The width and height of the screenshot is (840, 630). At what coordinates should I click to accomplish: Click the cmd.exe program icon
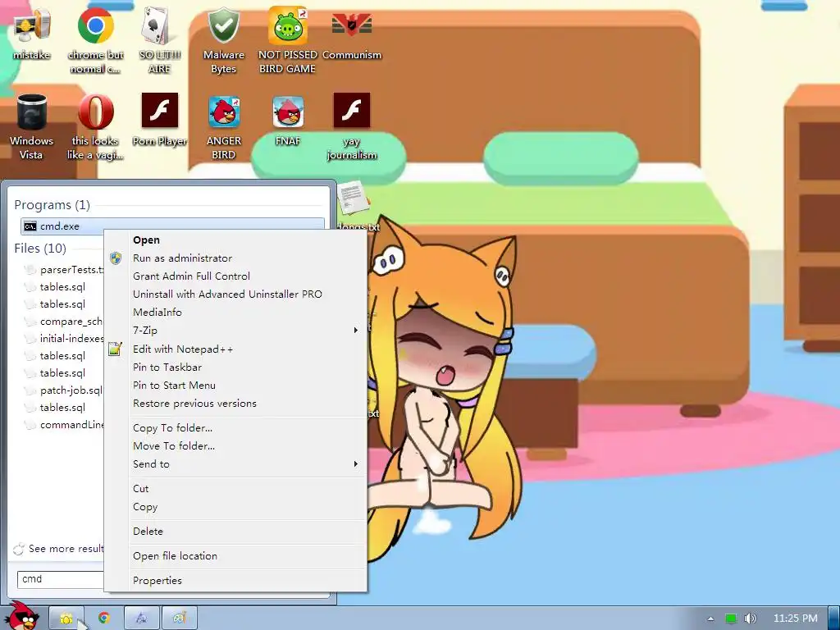point(30,226)
